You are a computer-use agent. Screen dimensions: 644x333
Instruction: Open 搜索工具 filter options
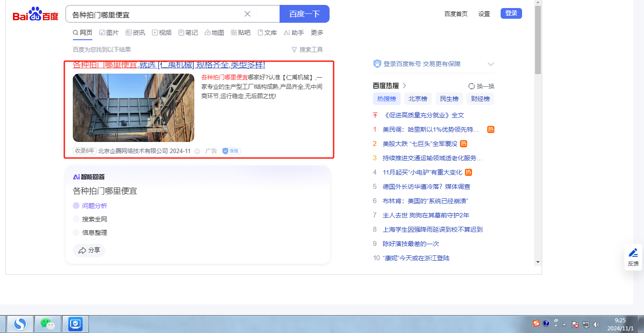click(x=307, y=50)
